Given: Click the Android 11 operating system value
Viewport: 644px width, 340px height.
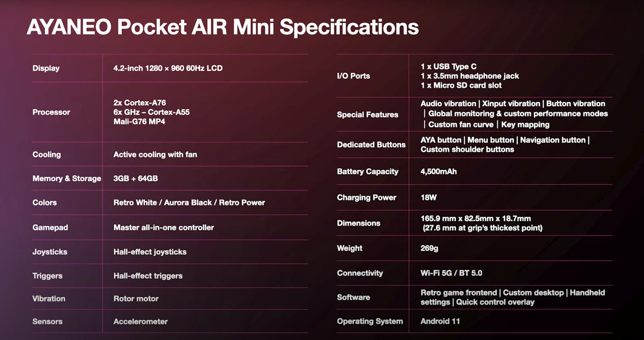Looking at the screenshot, I should [440, 321].
